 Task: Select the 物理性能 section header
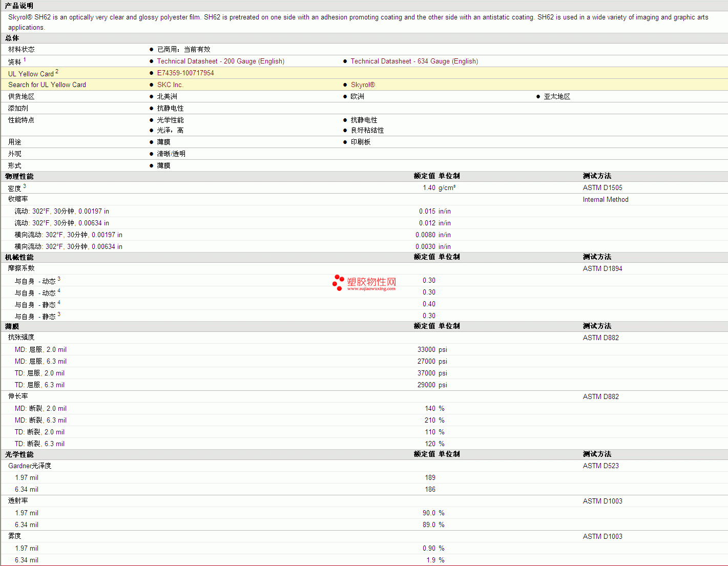coord(19,176)
